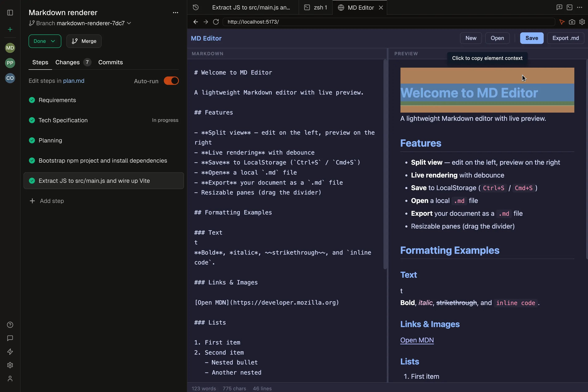The height and width of the screenshot is (392, 588).
Task: Disable the Auto-run toggle
Action: click(171, 81)
